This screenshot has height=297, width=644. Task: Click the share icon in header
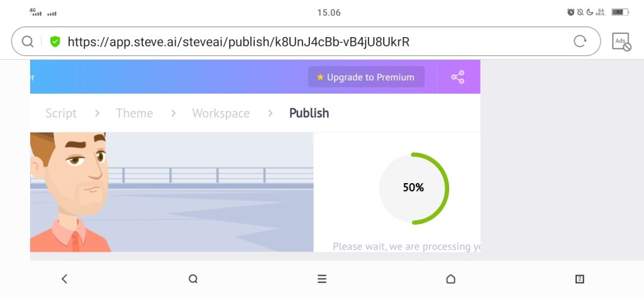click(x=458, y=77)
